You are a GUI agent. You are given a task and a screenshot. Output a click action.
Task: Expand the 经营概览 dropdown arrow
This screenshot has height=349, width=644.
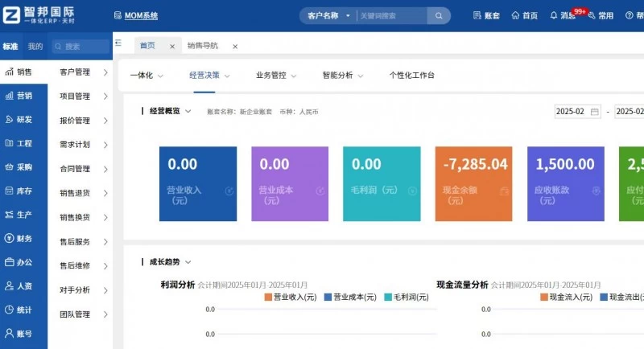click(188, 111)
